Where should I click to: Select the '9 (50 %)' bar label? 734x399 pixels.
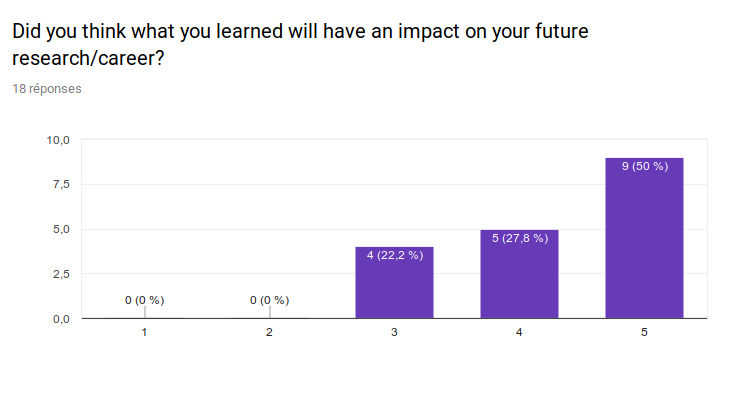pos(645,166)
